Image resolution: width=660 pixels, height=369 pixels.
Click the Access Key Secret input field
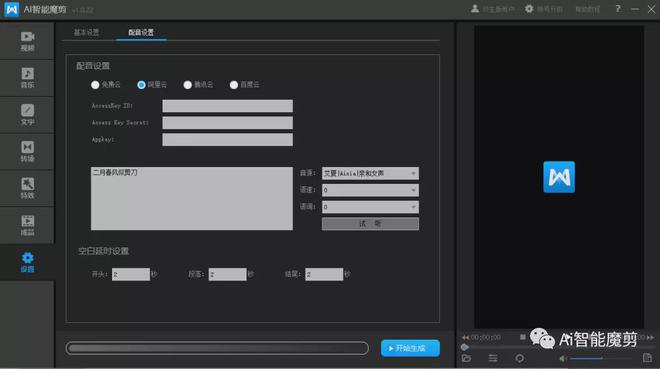(x=227, y=123)
